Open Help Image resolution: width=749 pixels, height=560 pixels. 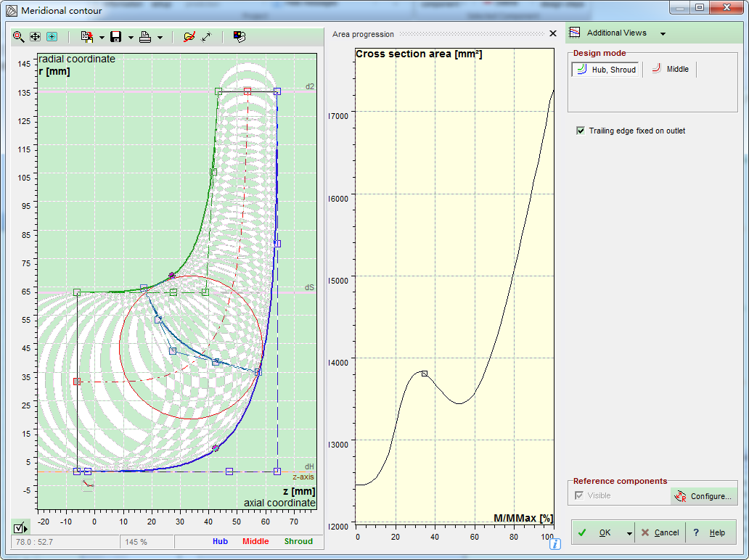pos(711,532)
